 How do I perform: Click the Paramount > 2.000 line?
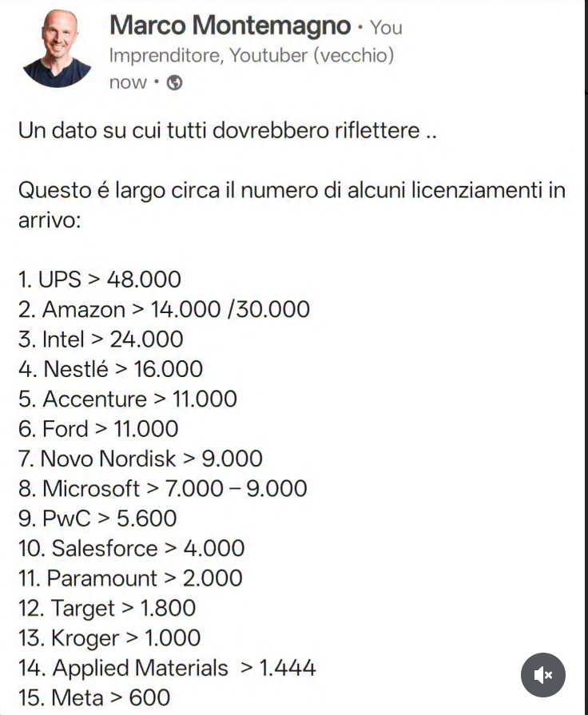point(130,578)
